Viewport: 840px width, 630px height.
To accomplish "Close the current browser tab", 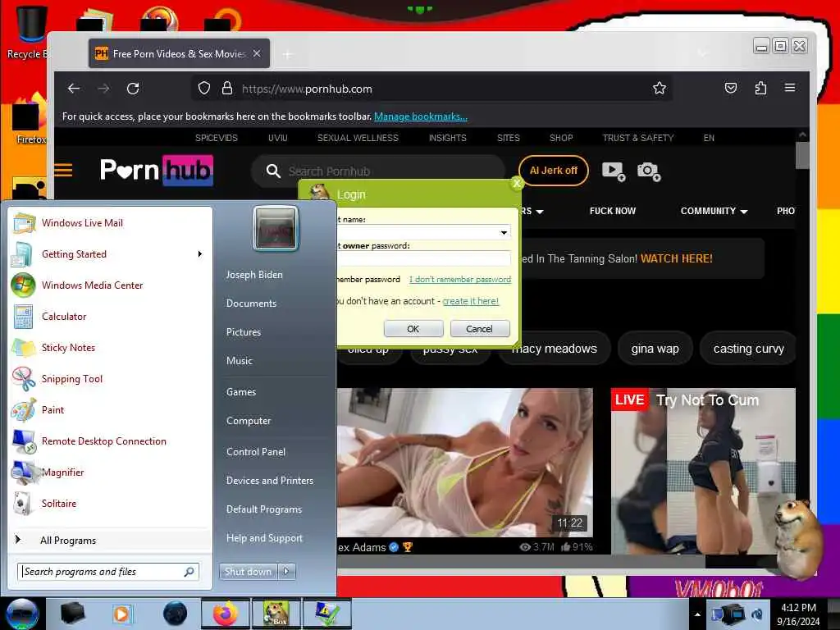I will 257,53.
